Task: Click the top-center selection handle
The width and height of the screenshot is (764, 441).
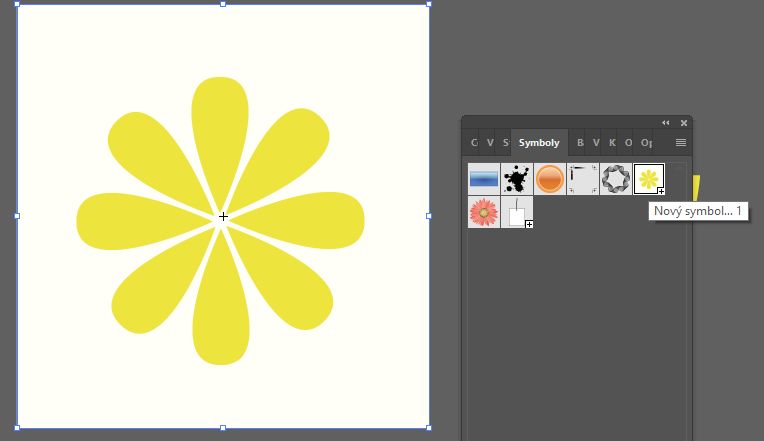Action: (x=223, y=4)
